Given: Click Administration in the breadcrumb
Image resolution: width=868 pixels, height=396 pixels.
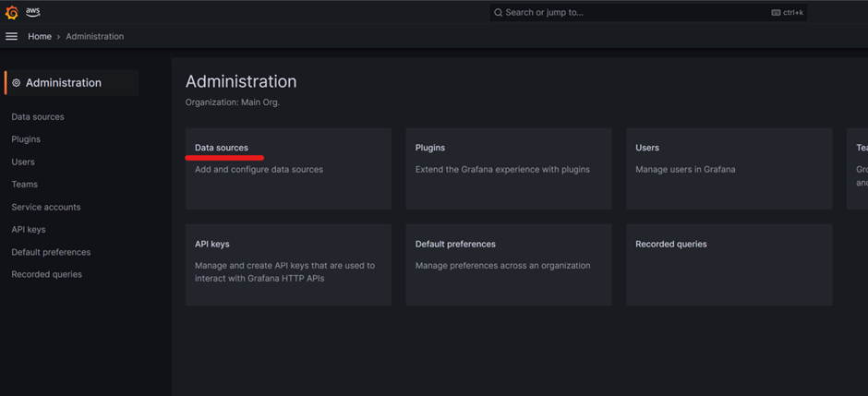Looking at the screenshot, I should coord(95,37).
